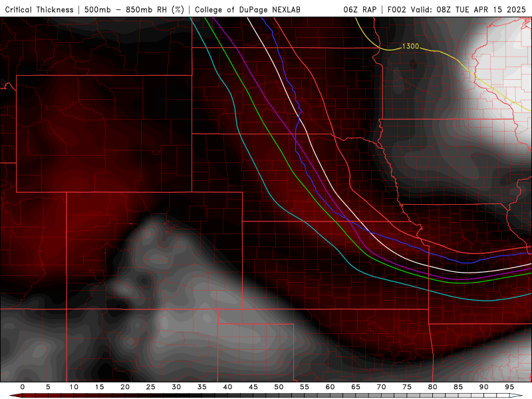Screen dimensions: 532x399
Task: Click the '30' colorbar tick label
Action: [176, 387]
